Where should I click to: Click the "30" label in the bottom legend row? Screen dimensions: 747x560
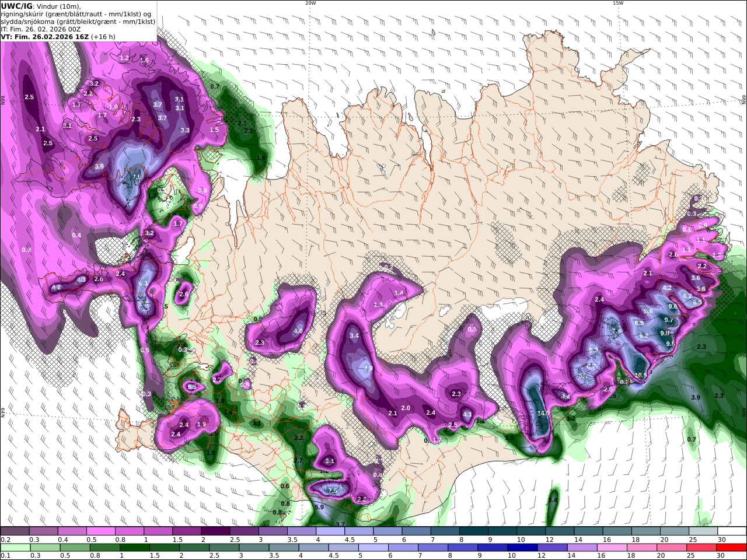(722, 556)
